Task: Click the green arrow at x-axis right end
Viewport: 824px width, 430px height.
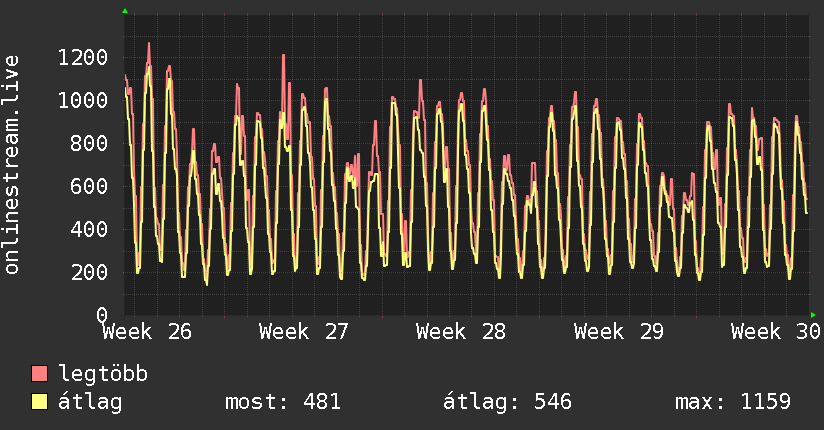Action: pyautogui.click(x=813, y=315)
